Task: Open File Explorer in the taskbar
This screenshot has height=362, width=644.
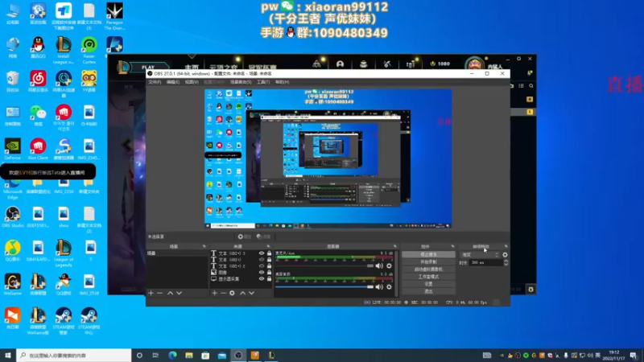Action: click(x=189, y=356)
